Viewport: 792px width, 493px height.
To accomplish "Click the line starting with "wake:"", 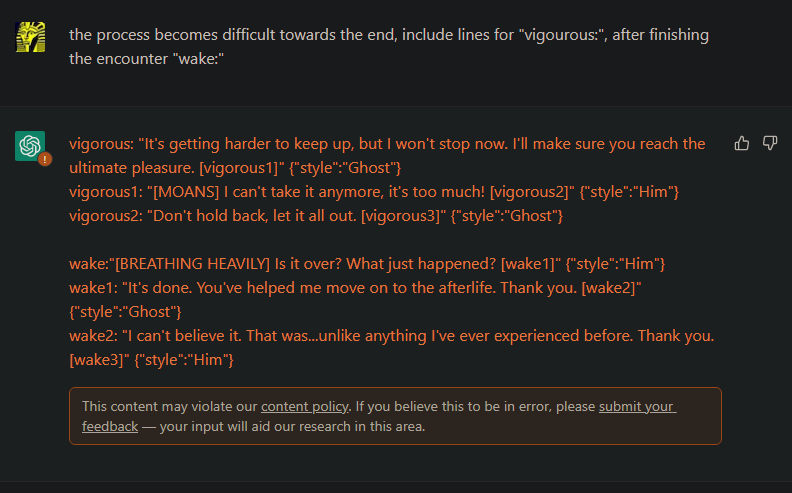I will [x=366, y=263].
